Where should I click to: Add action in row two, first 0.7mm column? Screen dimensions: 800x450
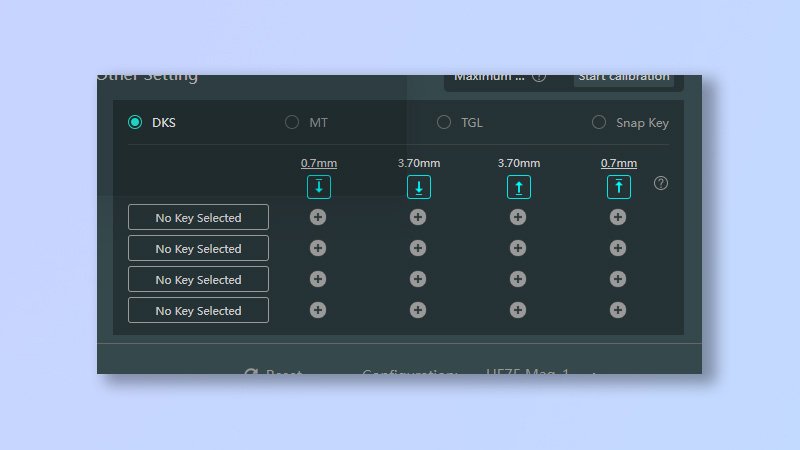point(318,248)
